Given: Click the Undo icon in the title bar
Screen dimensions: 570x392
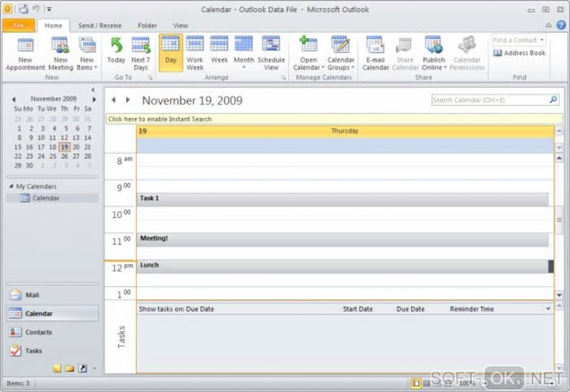Looking at the screenshot, I should (x=36, y=9).
